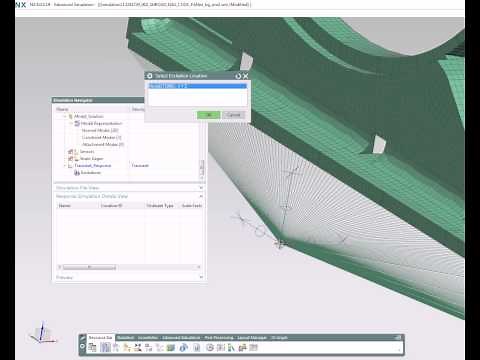Image resolution: width=480 pixels, height=360 pixels.
Task: Select the Sensors tree node
Action: [87, 152]
